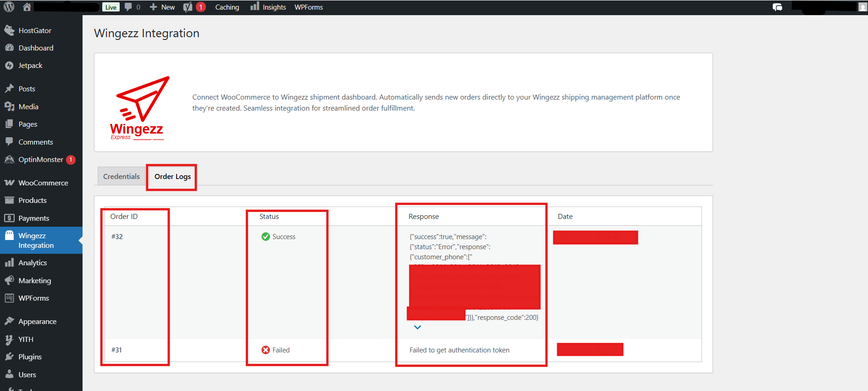Click the Live site status badge
The height and width of the screenshot is (391, 868).
(x=111, y=7)
